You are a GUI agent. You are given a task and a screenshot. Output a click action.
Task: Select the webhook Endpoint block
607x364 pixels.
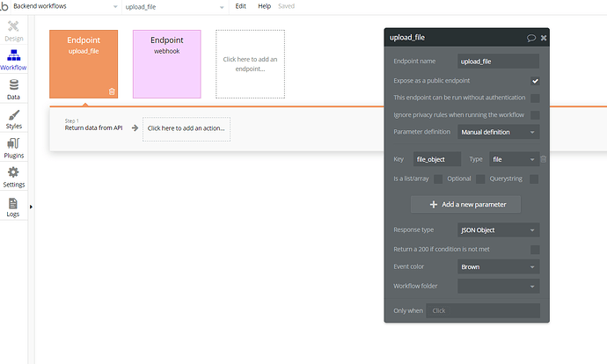pyautogui.click(x=167, y=64)
